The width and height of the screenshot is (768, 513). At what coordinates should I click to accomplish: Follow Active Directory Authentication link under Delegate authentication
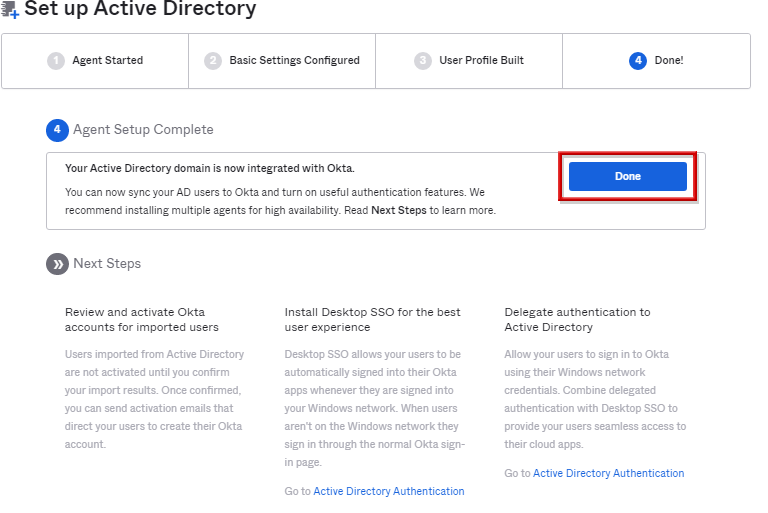tap(608, 473)
